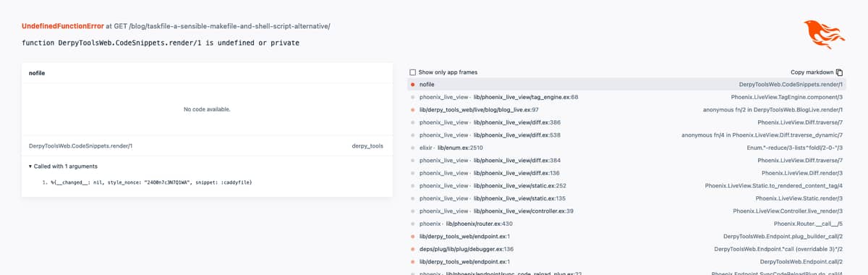Click DerpyToolsWeb.Endpoint."call (overridable 3)"/2 function name

pyautogui.click(x=779, y=249)
